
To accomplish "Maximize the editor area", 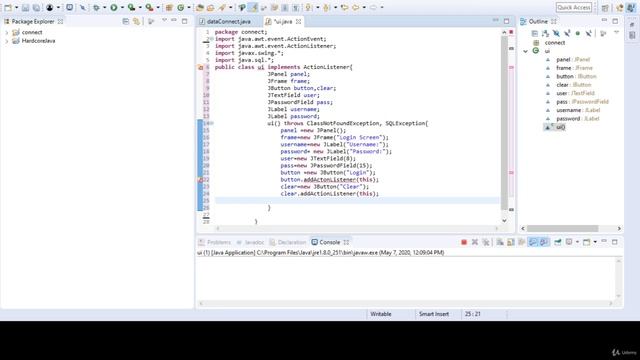I will pos(507,21).
